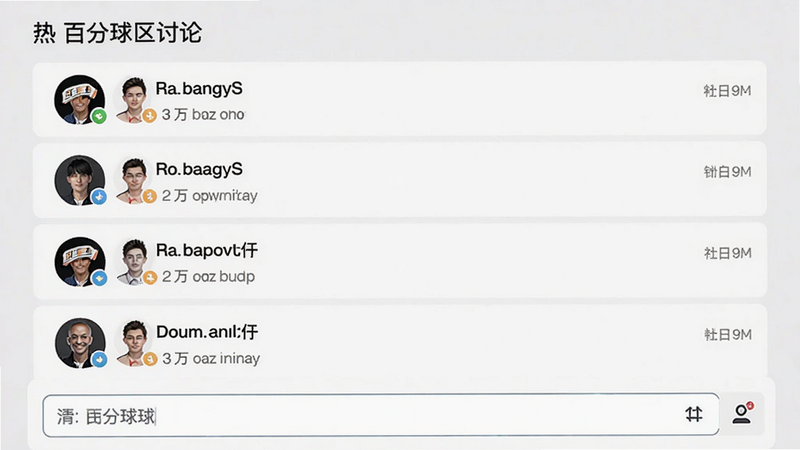Image resolution: width=800 pixels, height=450 pixels.
Task: Click orange badge beside Ro.baagyS
Action: (x=149, y=196)
